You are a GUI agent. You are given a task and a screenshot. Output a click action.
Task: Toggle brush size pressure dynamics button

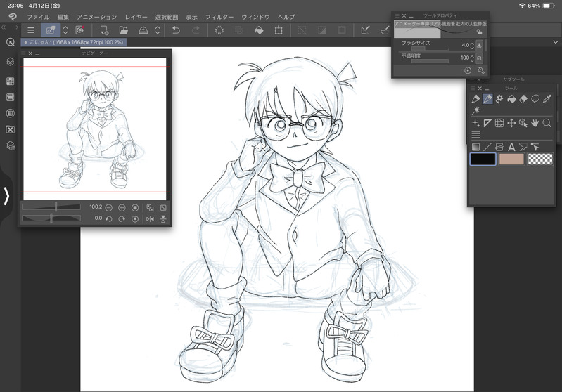pos(479,45)
